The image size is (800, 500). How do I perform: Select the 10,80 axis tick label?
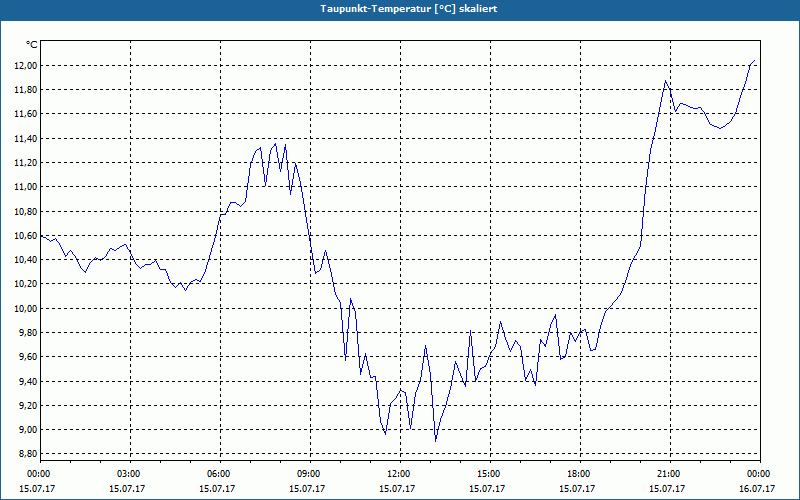(26, 212)
